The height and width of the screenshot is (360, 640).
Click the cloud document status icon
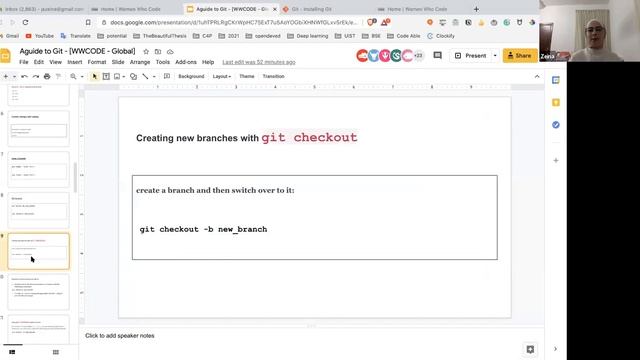170,51
